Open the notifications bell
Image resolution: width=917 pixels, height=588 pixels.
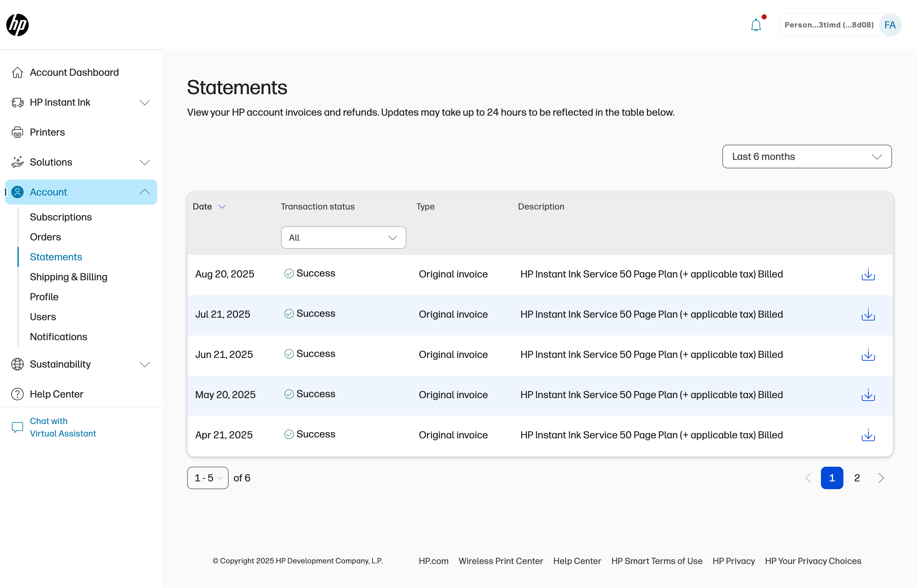pos(756,25)
